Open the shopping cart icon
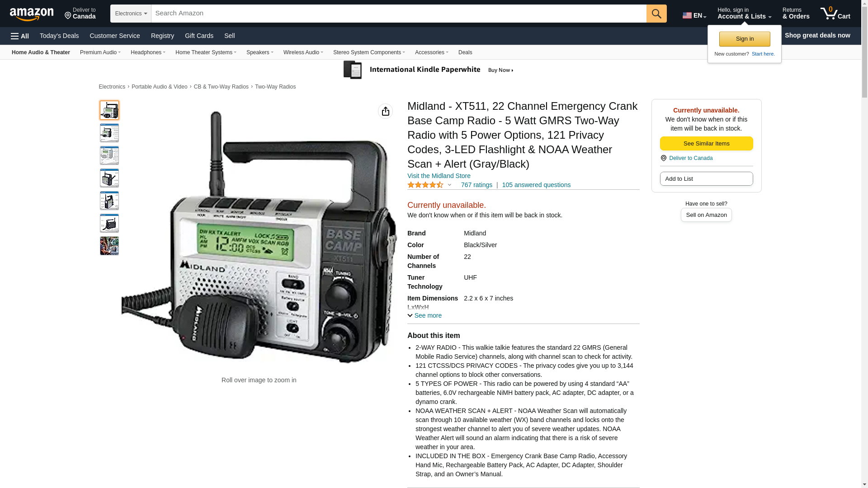868x488 pixels. tap(835, 14)
